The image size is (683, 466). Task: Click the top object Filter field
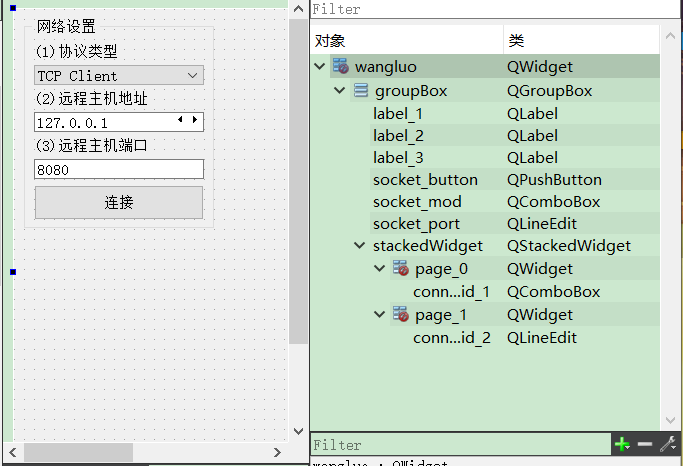click(x=495, y=9)
